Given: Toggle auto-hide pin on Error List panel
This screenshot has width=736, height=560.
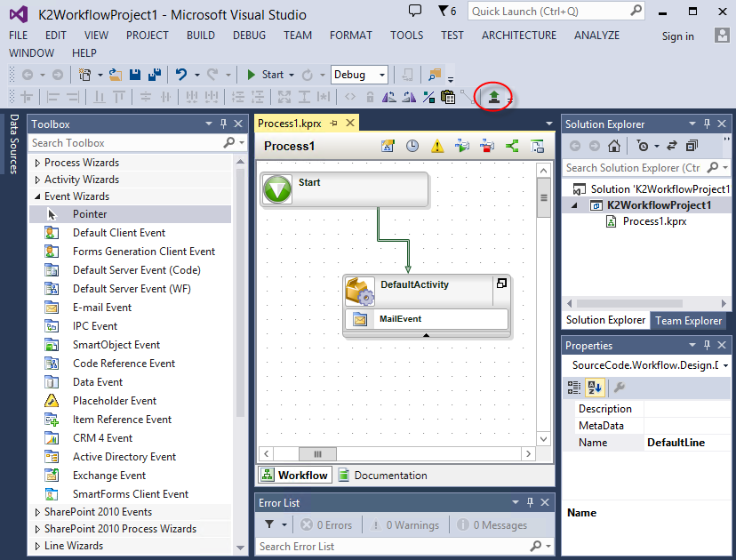Looking at the screenshot, I should click(x=530, y=502).
